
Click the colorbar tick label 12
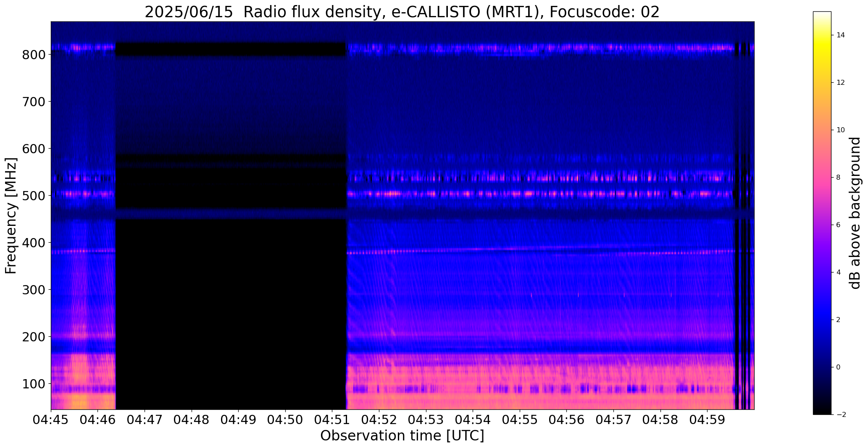[841, 83]
